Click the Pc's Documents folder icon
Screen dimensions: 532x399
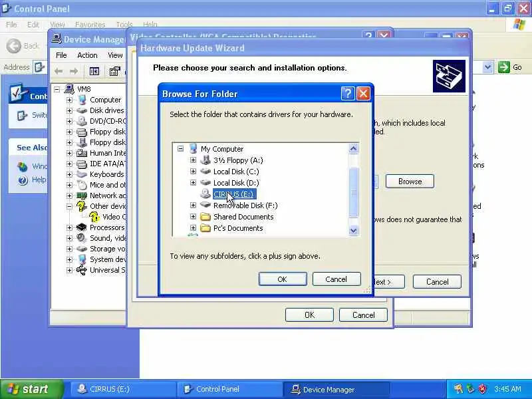pos(205,227)
